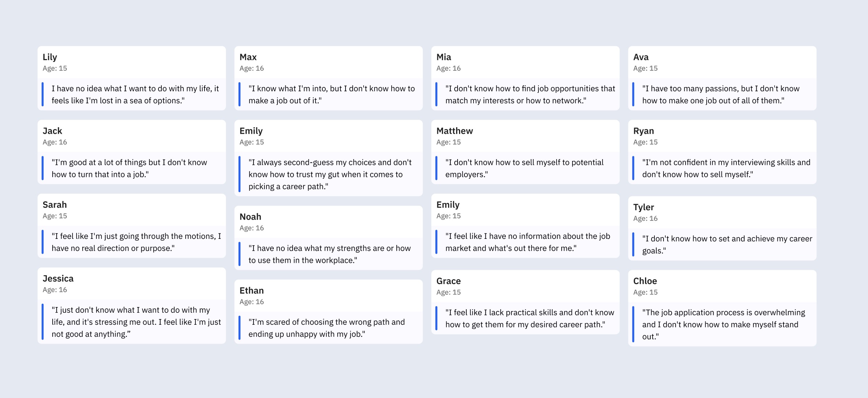Screen dimensions: 868x398
Task: Click Grace's practical skills quote
Action: (x=530, y=318)
